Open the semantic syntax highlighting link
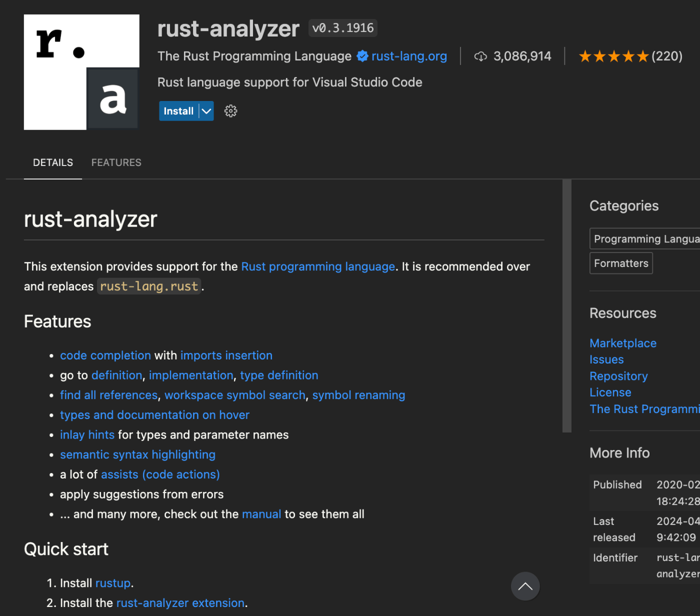700x616 pixels. [x=137, y=454]
